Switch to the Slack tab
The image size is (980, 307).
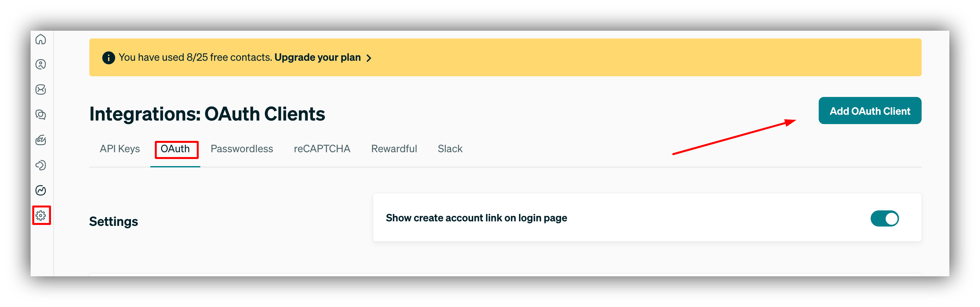pyautogui.click(x=450, y=149)
